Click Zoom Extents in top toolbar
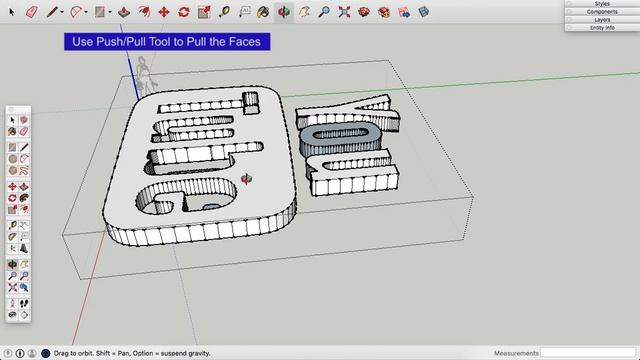640x360 pixels. [344, 12]
